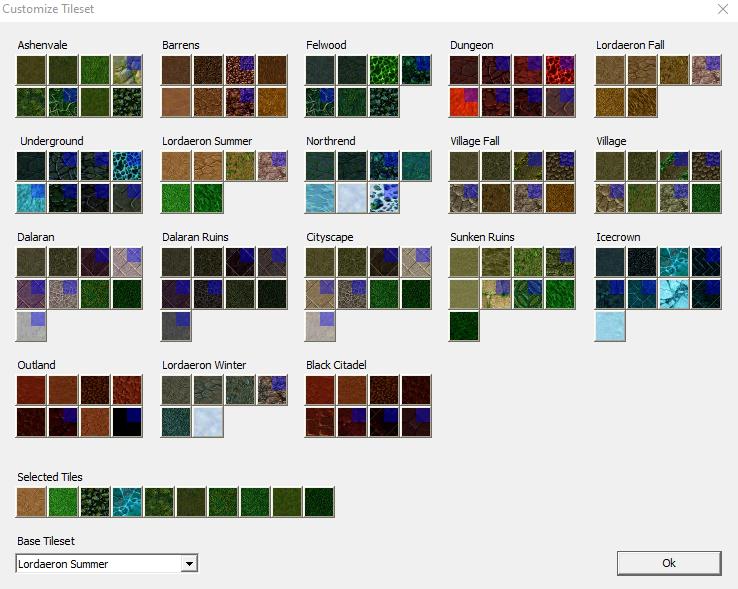This screenshot has height=589, width=738.
Task: Pick Icecrown's pale blue snow tile, third row
Action: pyautogui.click(x=610, y=326)
